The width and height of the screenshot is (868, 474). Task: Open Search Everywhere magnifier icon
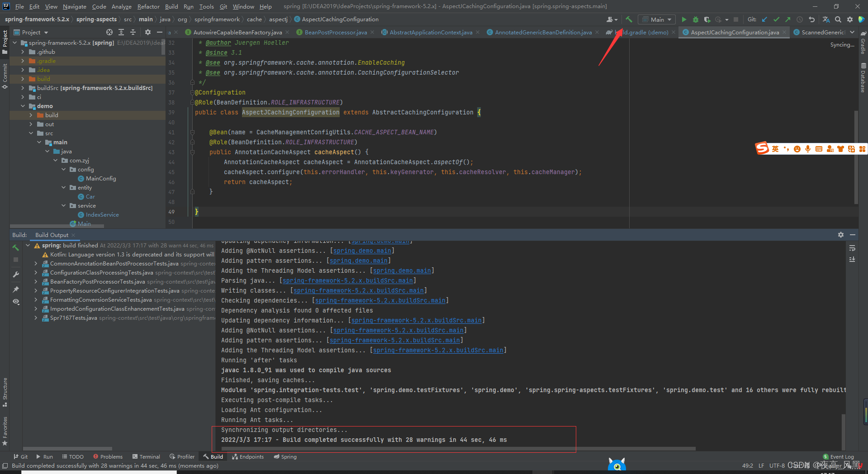(x=838, y=19)
